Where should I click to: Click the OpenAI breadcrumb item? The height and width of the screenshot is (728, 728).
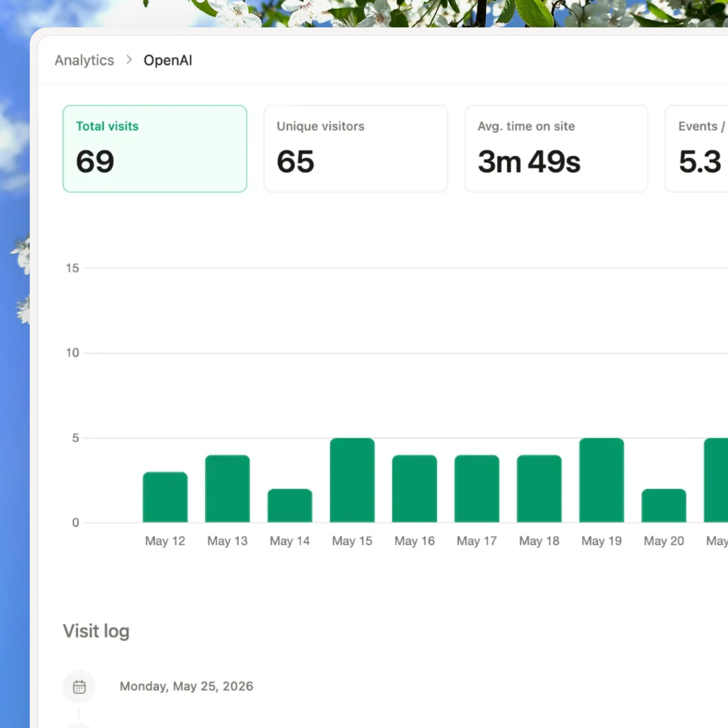168,60
